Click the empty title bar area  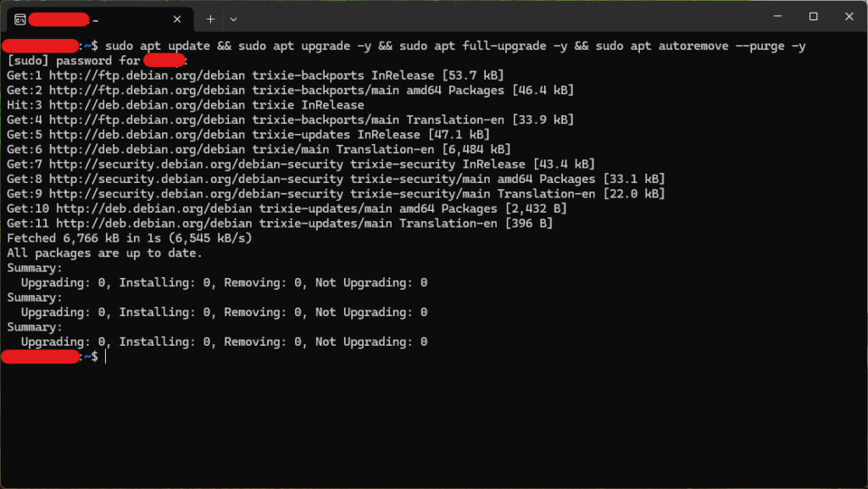[x=498, y=18]
